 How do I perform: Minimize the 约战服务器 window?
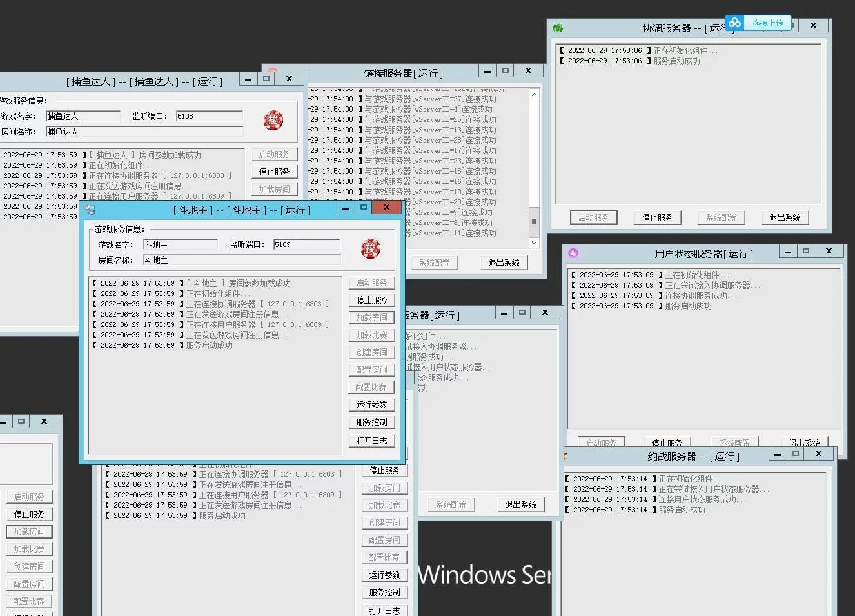pos(778,455)
